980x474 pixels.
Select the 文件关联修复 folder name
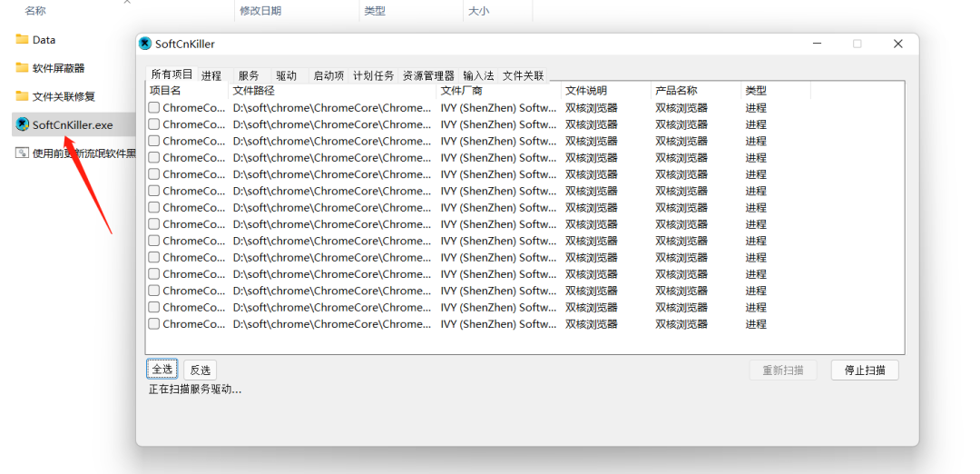64,96
